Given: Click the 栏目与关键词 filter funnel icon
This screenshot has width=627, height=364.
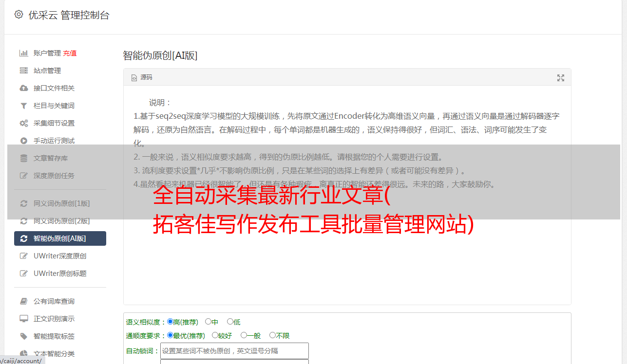Looking at the screenshot, I should [23, 106].
